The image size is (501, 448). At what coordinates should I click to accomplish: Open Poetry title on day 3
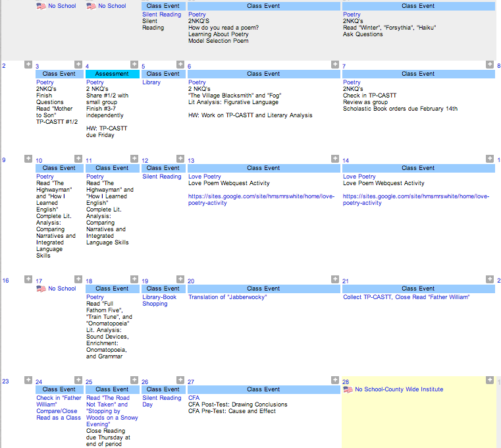[x=45, y=82]
